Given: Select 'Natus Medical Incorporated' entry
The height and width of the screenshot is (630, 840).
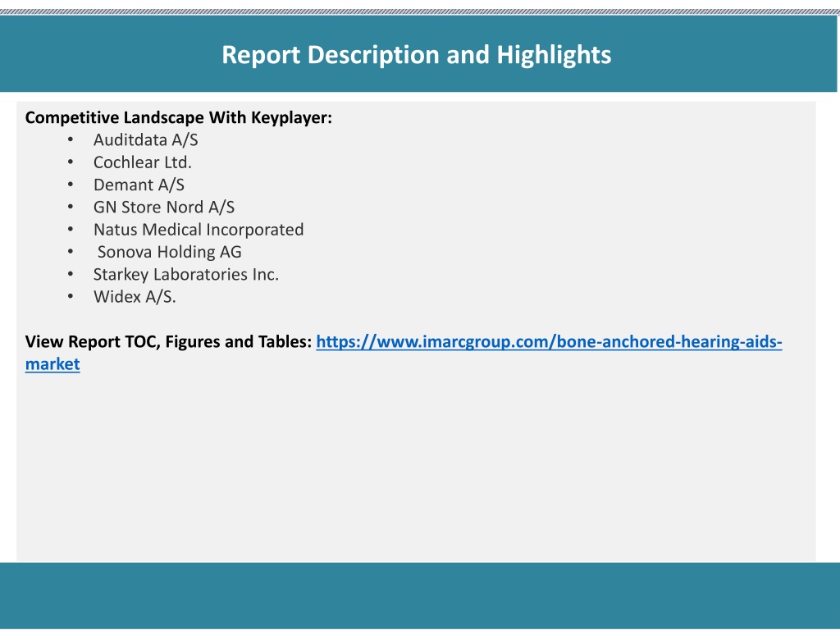Looking at the screenshot, I should point(199,230).
